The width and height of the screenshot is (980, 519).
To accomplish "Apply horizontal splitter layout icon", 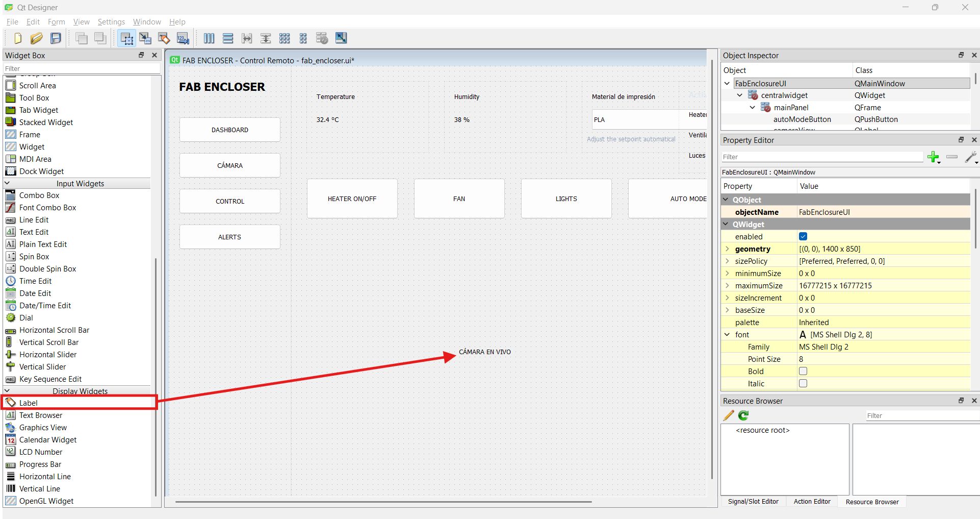I will (247, 38).
